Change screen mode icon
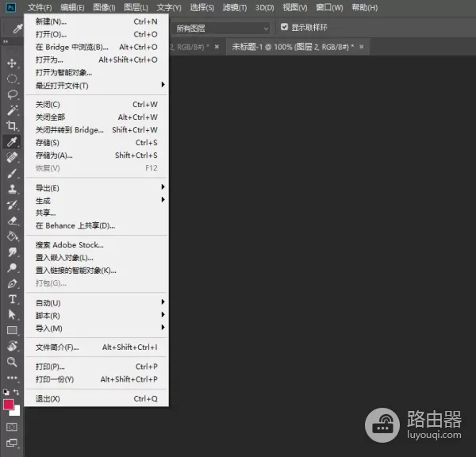The width and height of the screenshot is (476, 457). coord(12,443)
